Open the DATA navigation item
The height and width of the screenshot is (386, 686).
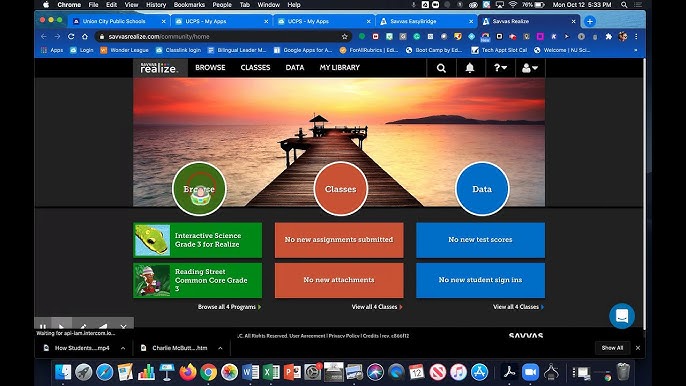[295, 68]
